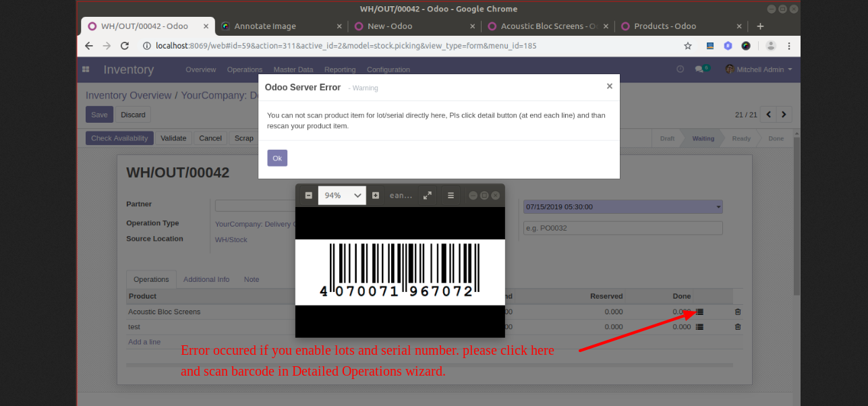
Task: Zoom out in the image viewer window
Action: pos(308,196)
